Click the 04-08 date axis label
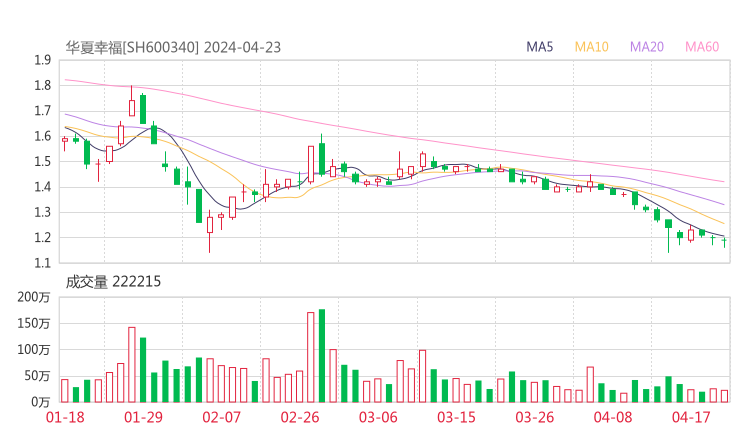Image resolution: width=740 pixels, height=440 pixels. click(x=613, y=417)
